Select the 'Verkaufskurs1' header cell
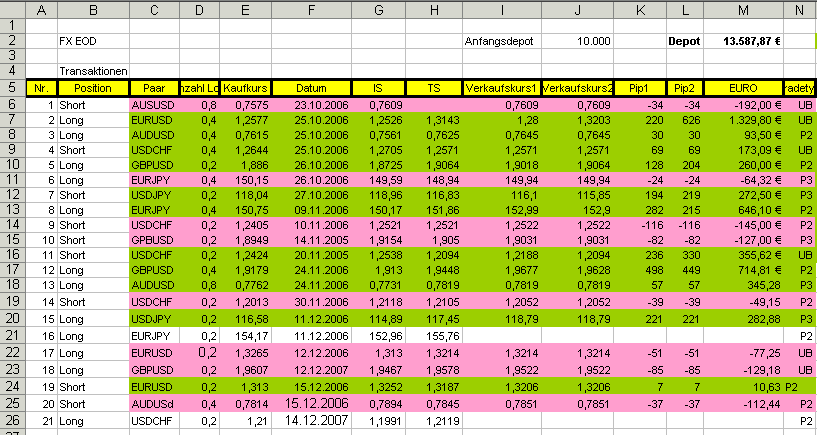The width and height of the screenshot is (817, 435). tap(502, 88)
